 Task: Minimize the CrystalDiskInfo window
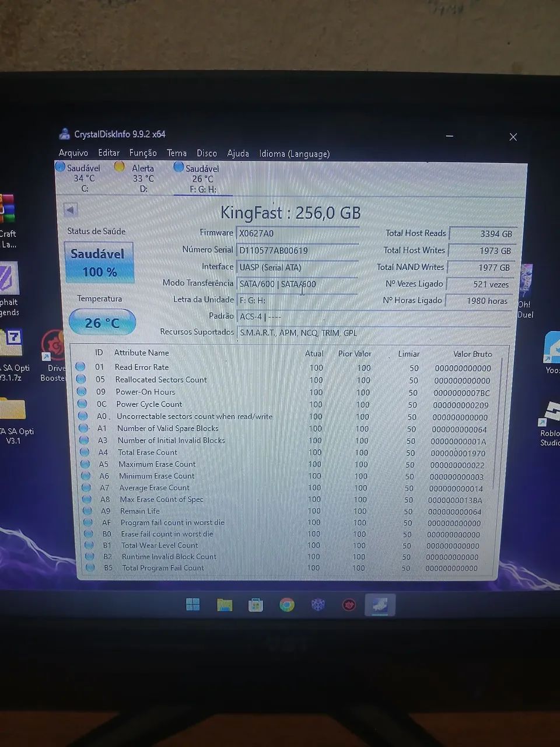click(x=449, y=136)
